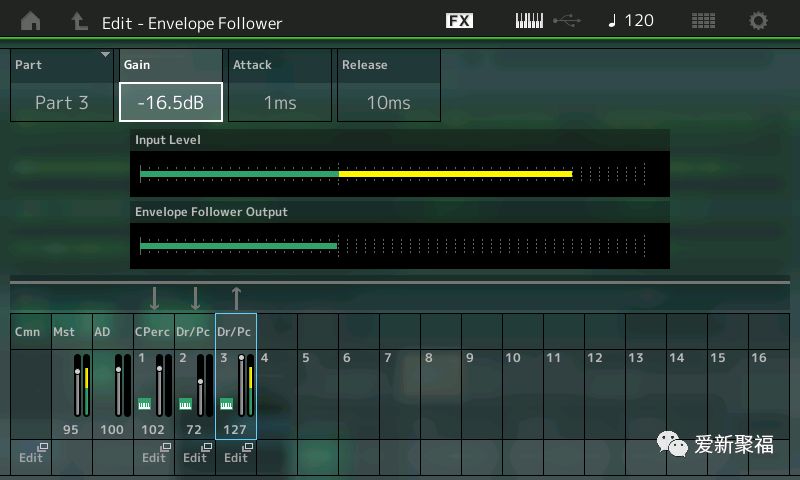The width and height of the screenshot is (800, 480).
Task: Select the Cmn common column
Action: coord(28,331)
